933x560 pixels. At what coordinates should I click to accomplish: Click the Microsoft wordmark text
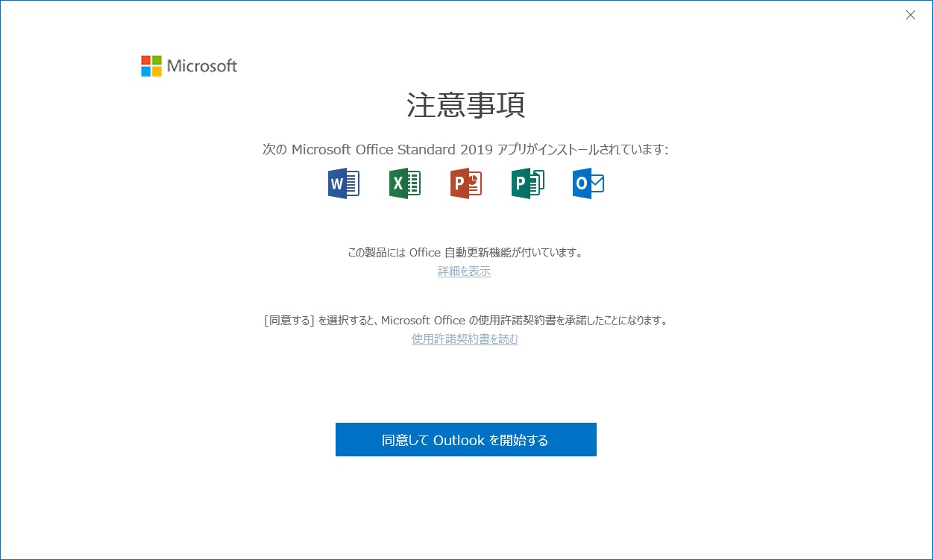click(201, 66)
